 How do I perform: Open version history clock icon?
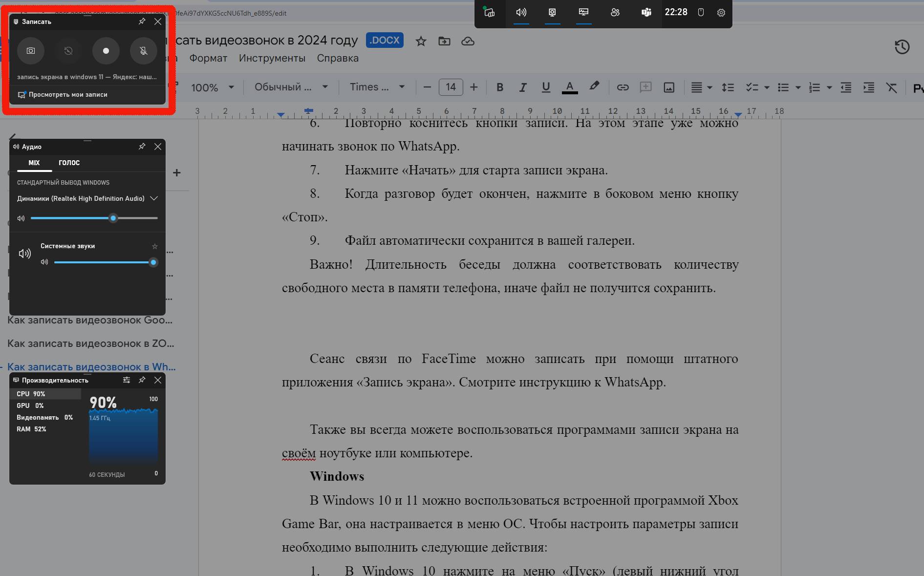pyautogui.click(x=902, y=47)
